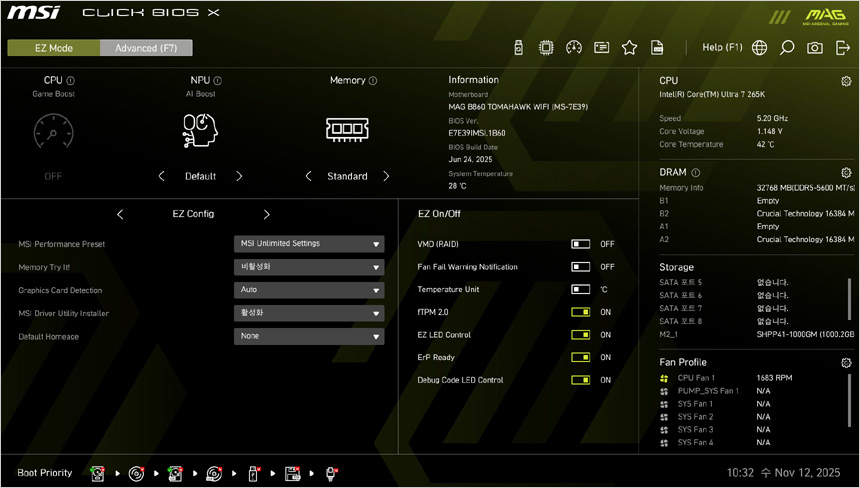Turn off the fTPM 2.0 switch
This screenshot has width=860, height=488.
click(x=580, y=312)
